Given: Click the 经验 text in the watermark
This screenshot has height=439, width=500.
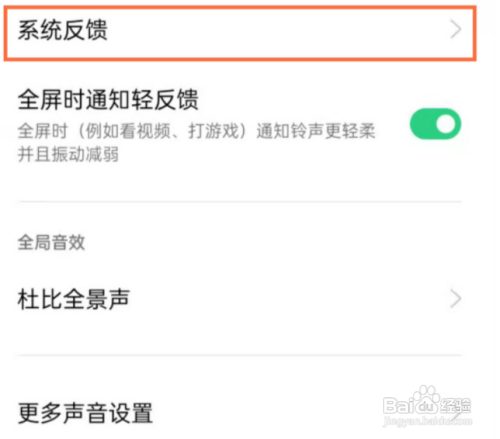Looking at the screenshot, I should [455, 406].
